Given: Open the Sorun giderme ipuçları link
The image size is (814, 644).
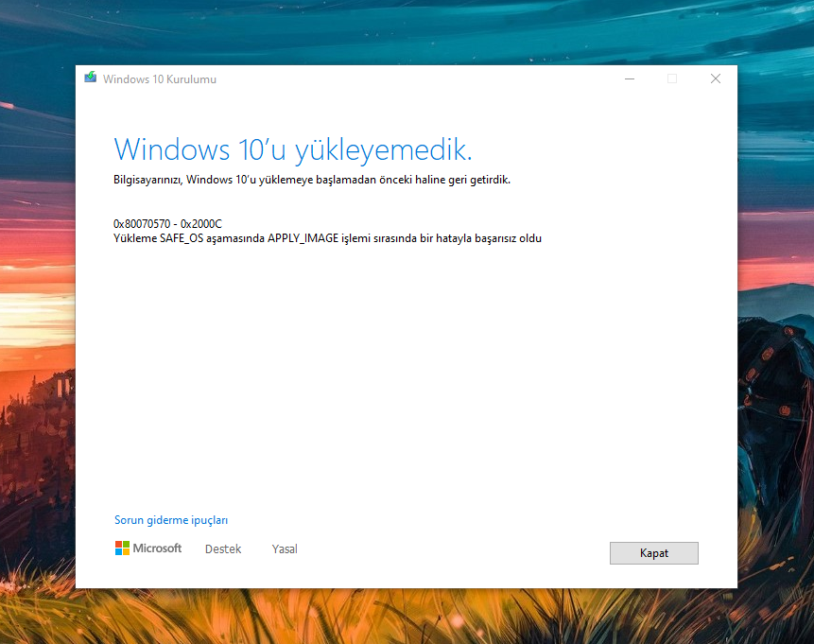Looking at the screenshot, I should point(171,520).
